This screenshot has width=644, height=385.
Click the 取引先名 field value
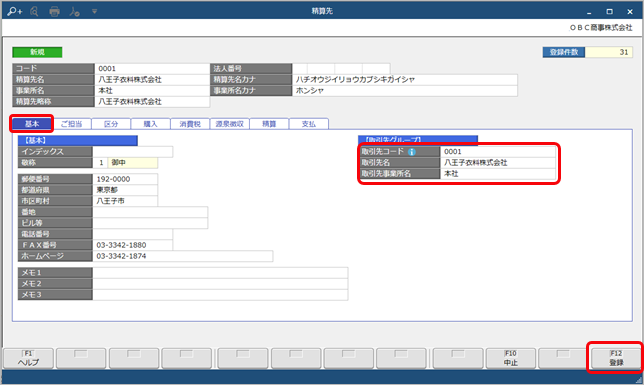pyautogui.click(x=498, y=163)
